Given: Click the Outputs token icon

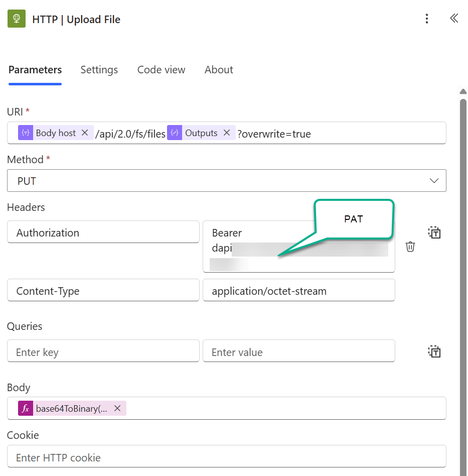Looking at the screenshot, I should 175,133.
